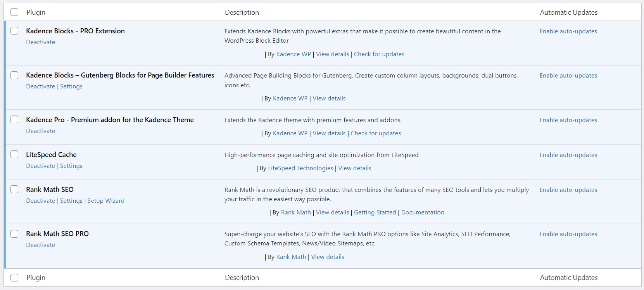Click the Kadence Pro plugin title text

(110, 120)
